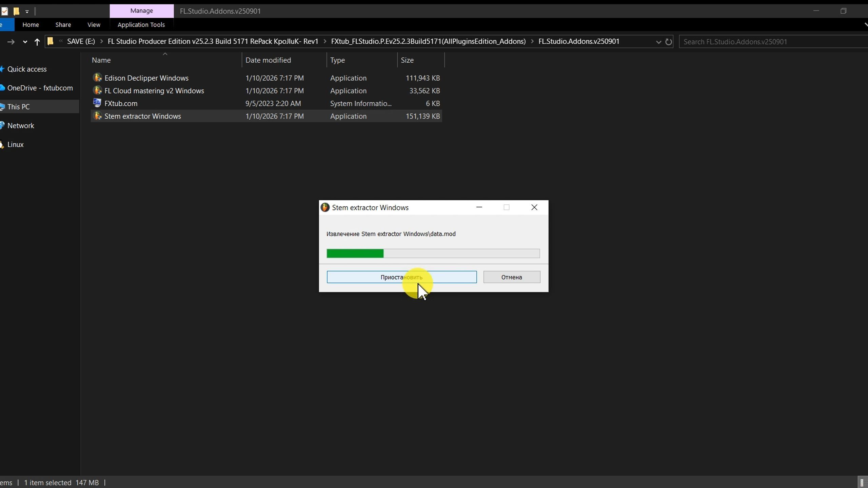Click the Edison Declipper Windows file icon

(97, 78)
